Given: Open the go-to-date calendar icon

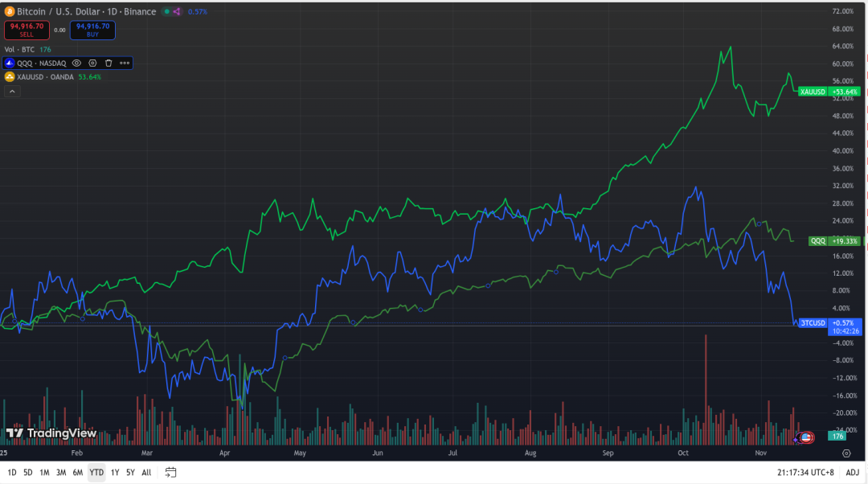Looking at the screenshot, I should tap(170, 473).
